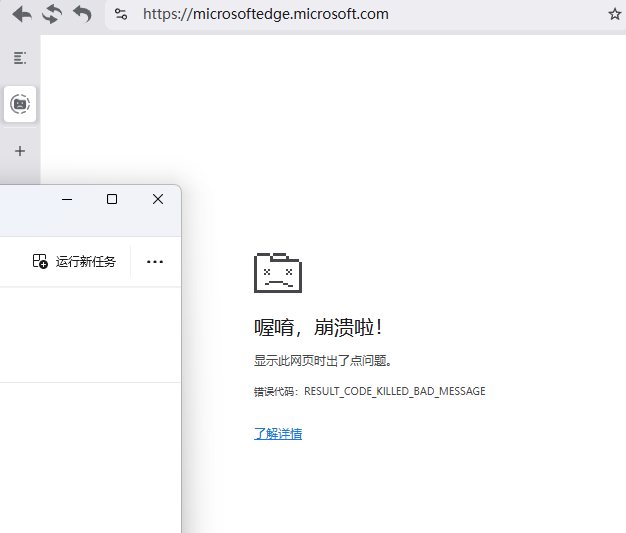Click the 显示此网页时出了点问题 message
This screenshot has width=626, height=533.
[x=322, y=361]
